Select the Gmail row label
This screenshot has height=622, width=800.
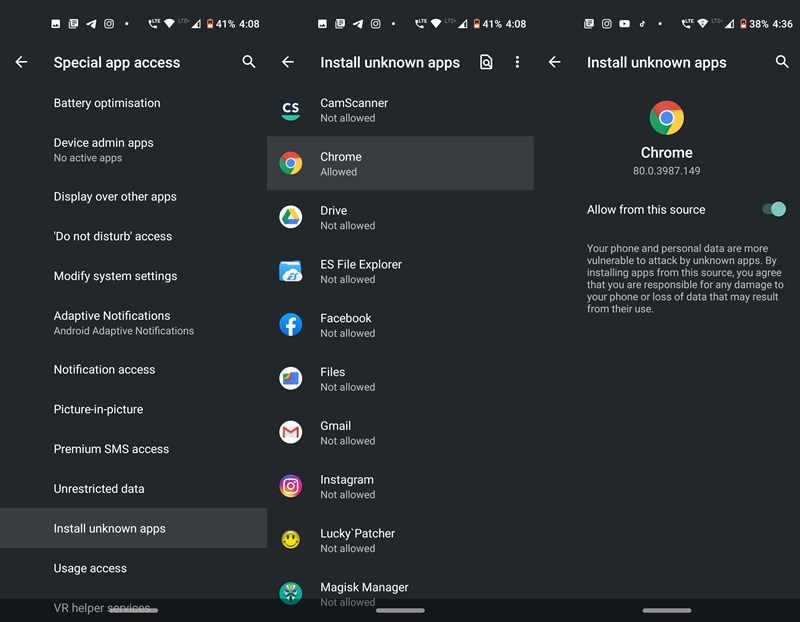click(x=335, y=426)
